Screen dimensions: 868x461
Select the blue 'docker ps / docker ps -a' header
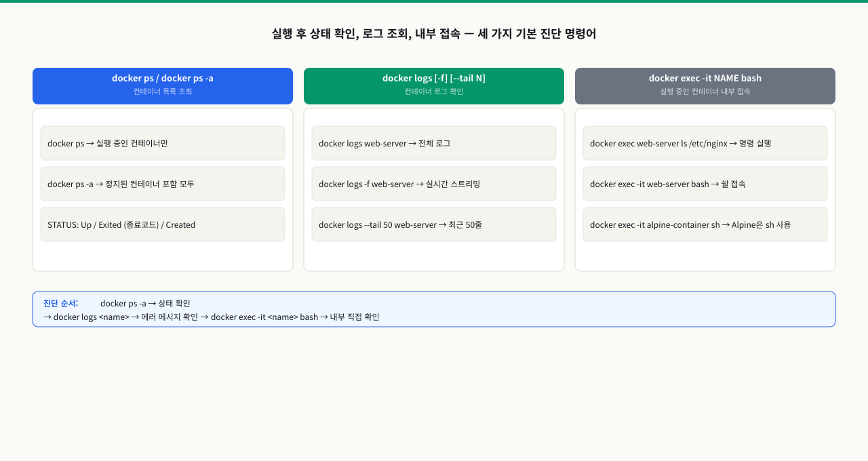click(163, 86)
